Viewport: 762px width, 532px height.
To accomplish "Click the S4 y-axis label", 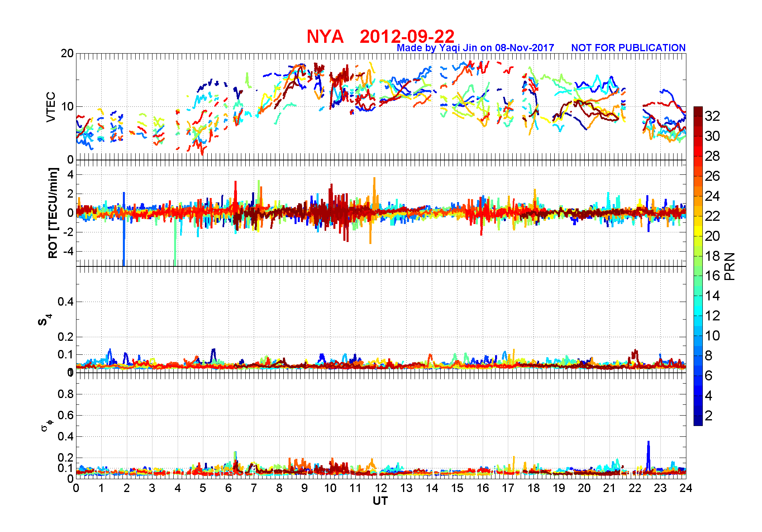I will 44,320.
